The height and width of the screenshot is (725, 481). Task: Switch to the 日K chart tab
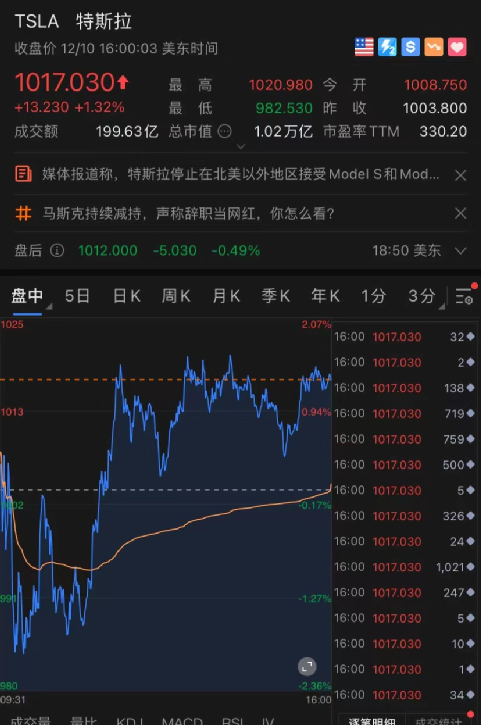click(127, 296)
